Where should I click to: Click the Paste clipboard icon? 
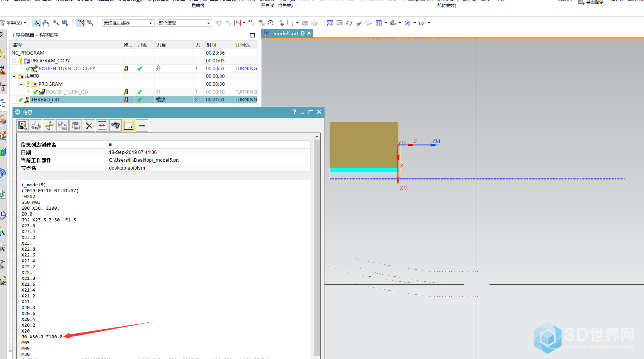(x=76, y=126)
